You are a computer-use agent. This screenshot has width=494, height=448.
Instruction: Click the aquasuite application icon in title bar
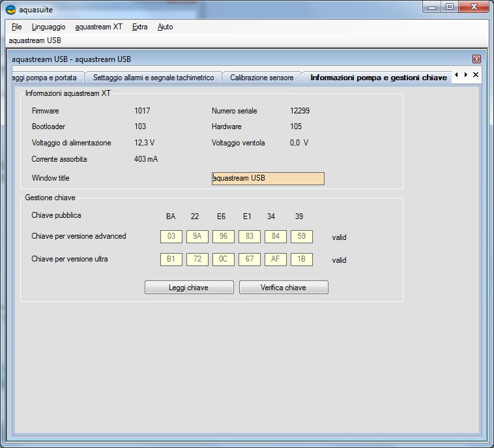pyautogui.click(x=10, y=9)
